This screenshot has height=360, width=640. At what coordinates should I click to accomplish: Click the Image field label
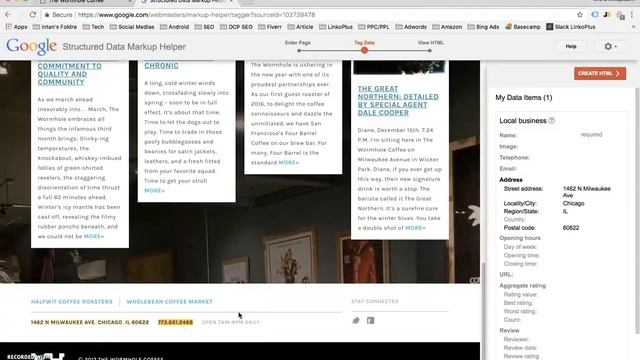[509, 146]
